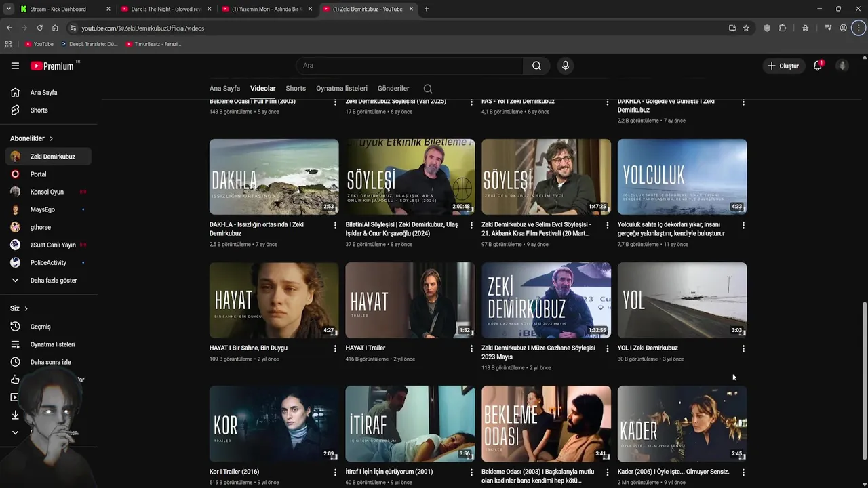The height and width of the screenshot is (488, 868).
Task: Open DeepL Translate bookmark
Action: (89, 44)
